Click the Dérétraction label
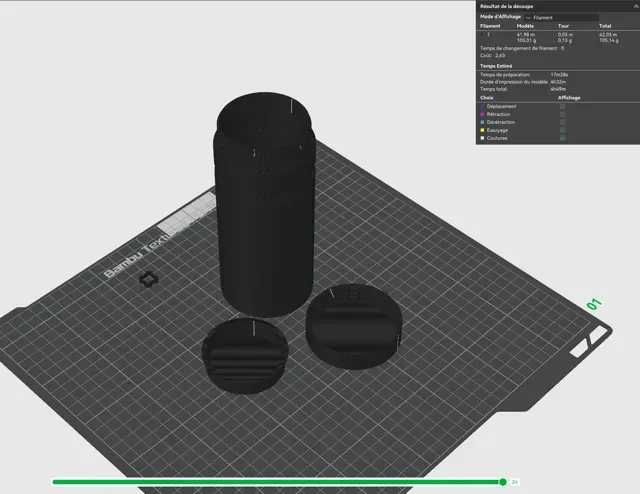The height and width of the screenshot is (494, 640). 500,122
